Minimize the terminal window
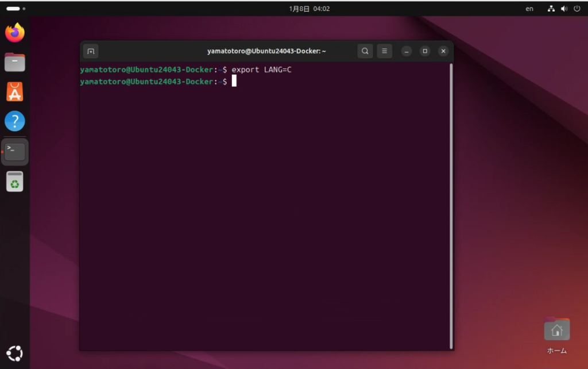Image resolution: width=588 pixels, height=369 pixels. pos(407,51)
